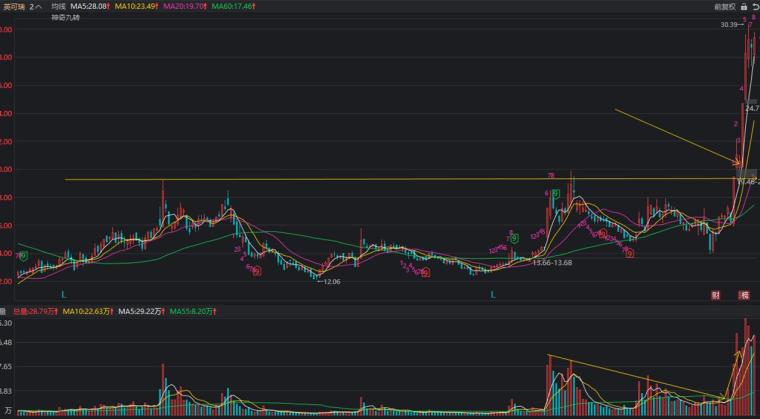Click the teal L marker near chart middle-right
The image size is (760, 419).
[x=493, y=294]
